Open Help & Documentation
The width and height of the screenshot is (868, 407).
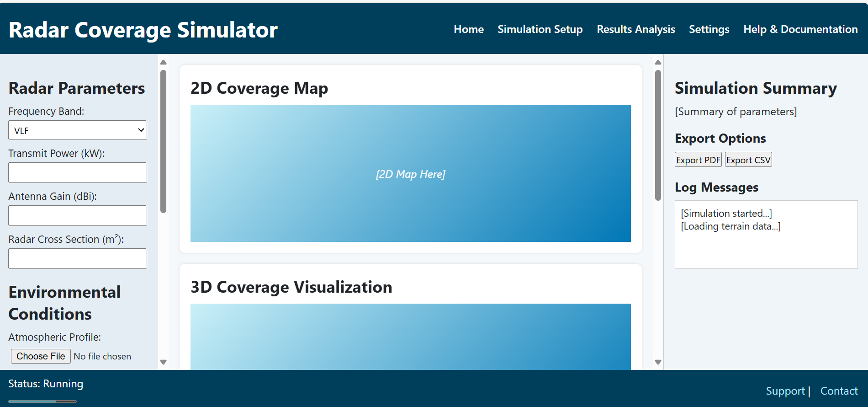tap(800, 29)
